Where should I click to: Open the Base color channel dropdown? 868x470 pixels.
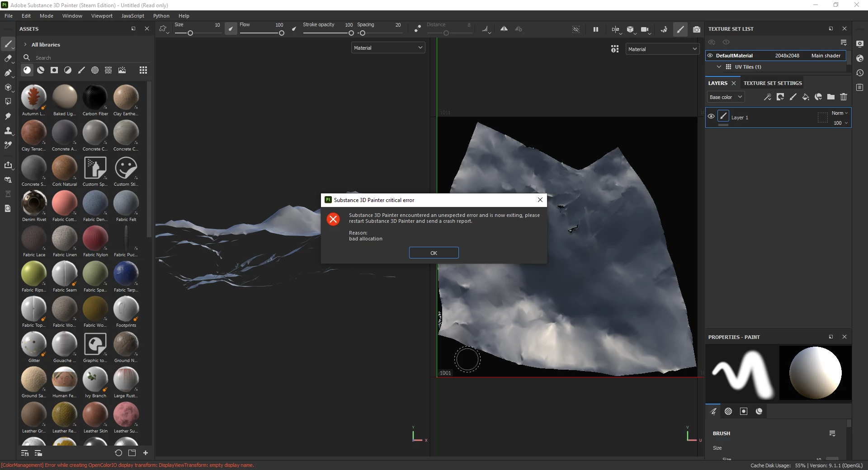(726, 97)
